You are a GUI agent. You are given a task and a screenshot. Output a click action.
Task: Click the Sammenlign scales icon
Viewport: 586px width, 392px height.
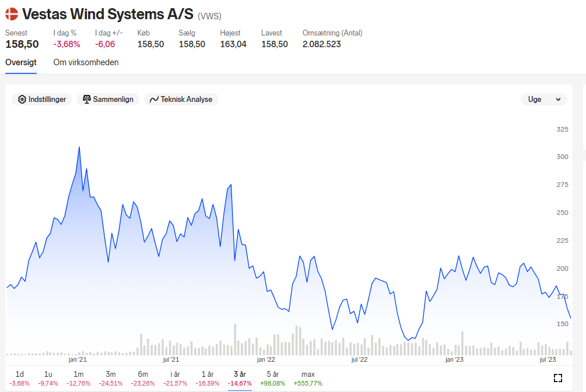[87, 99]
